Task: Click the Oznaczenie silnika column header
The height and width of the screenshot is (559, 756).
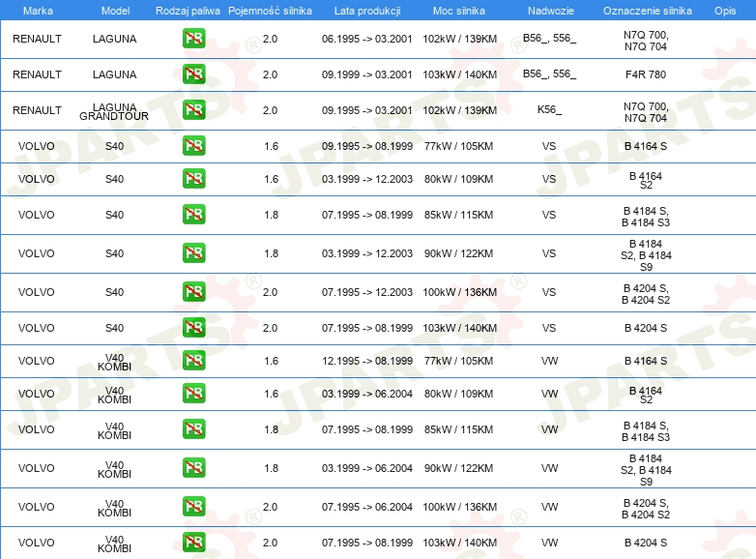Action: point(647,11)
